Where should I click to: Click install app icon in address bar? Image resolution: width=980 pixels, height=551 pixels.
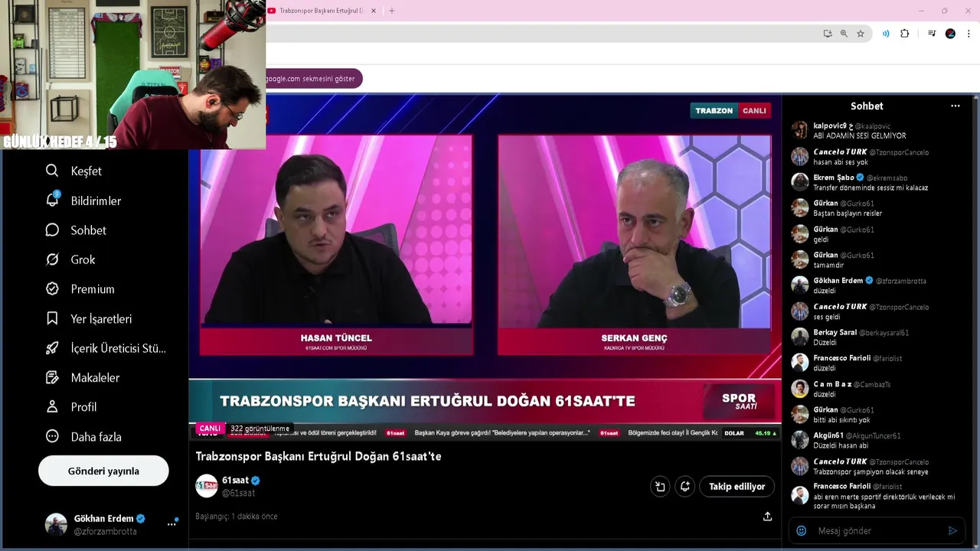[828, 34]
